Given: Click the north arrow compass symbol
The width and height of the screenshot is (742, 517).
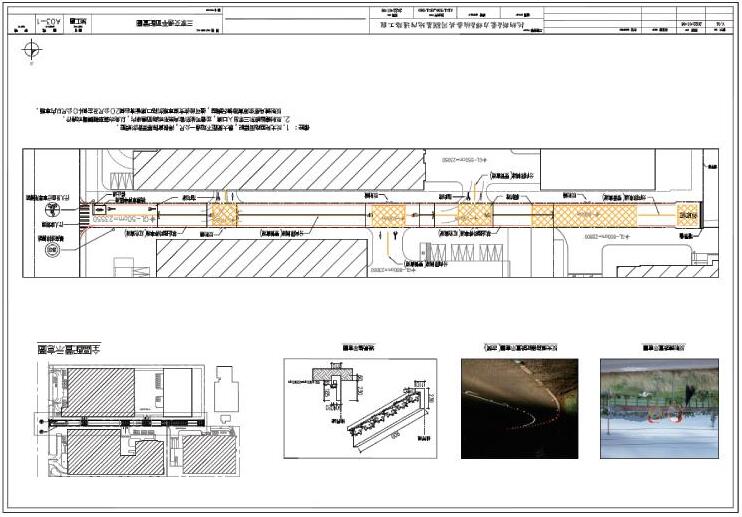Looking at the screenshot, I should (x=32, y=50).
